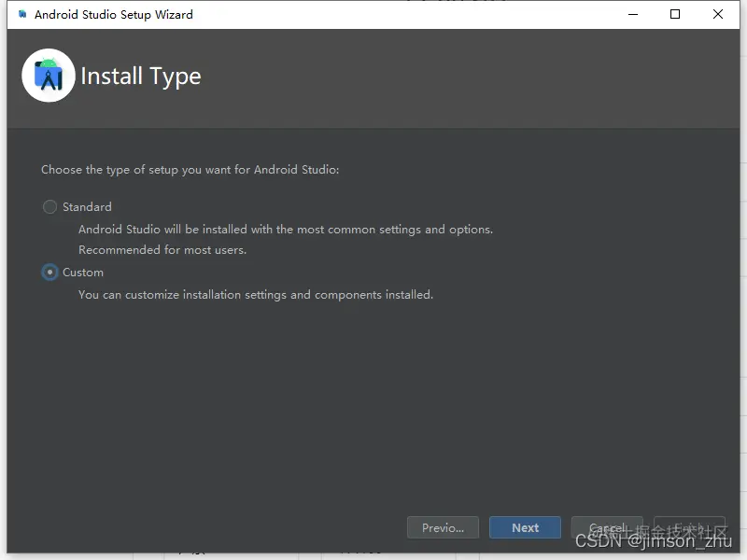Cancel the setup wizard
The width and height of the screenshot is (747, 560).
(x=607, y=527)
